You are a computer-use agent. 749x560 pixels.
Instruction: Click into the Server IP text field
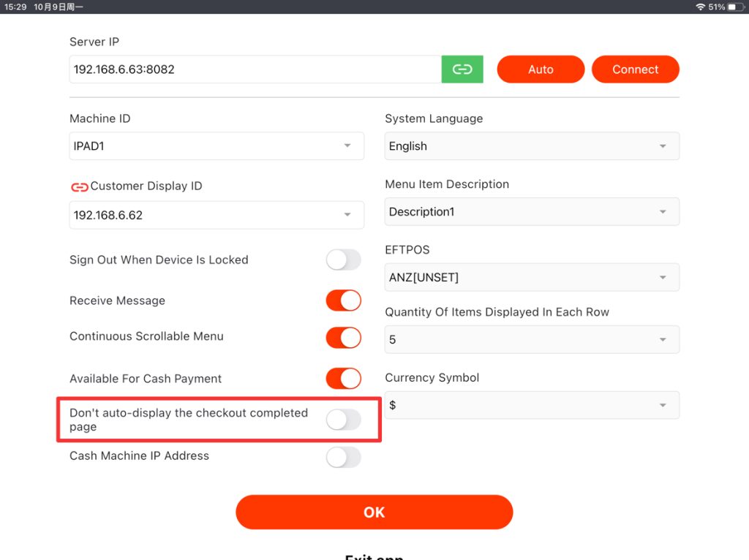(255, 69)
